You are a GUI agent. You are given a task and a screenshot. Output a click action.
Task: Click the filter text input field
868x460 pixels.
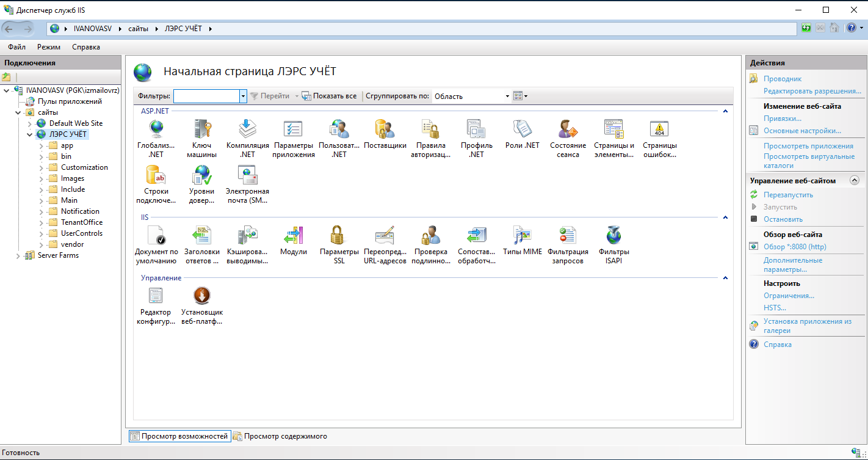[x=206, y=96]
